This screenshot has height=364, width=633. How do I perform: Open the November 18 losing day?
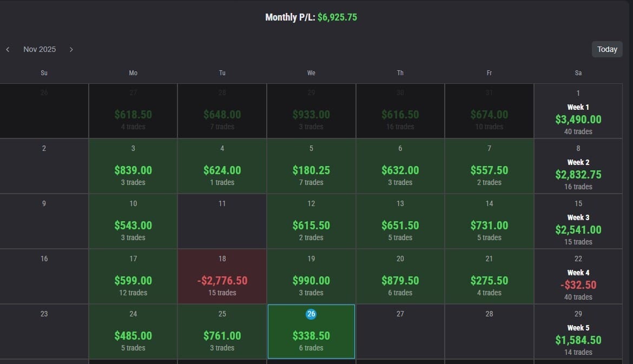pos(222,276)
